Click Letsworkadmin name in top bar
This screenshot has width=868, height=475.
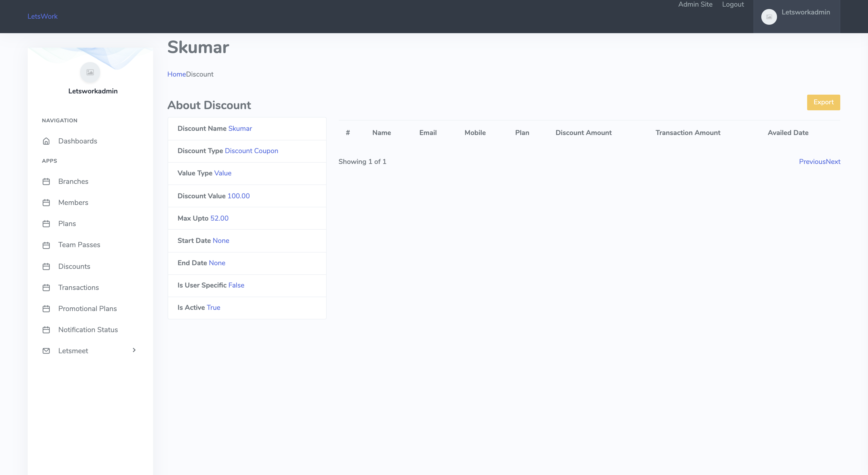[x=805, y=12]
